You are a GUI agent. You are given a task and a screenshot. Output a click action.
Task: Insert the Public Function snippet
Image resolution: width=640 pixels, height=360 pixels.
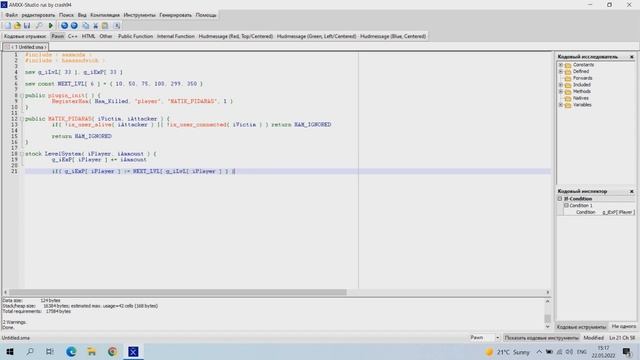tap(135, 36)
